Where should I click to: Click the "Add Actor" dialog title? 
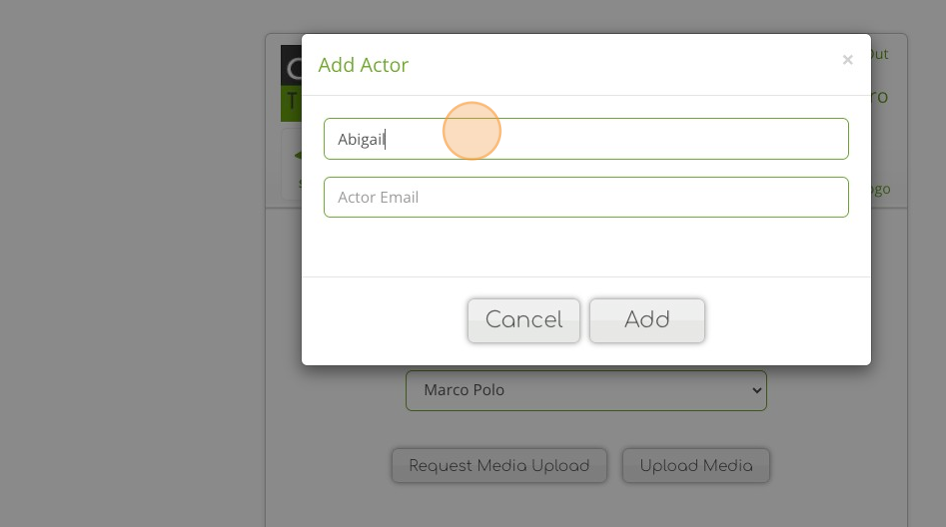(363, 65)
